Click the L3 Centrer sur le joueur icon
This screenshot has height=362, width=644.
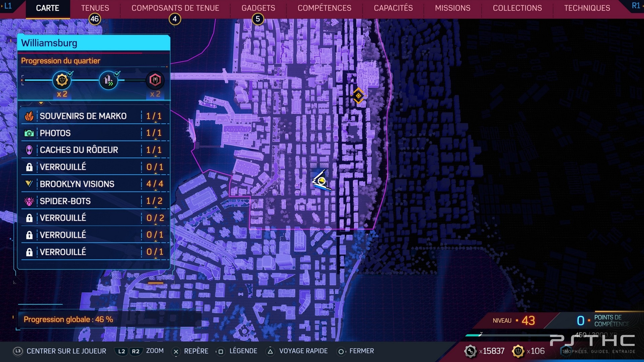[18, 351]
